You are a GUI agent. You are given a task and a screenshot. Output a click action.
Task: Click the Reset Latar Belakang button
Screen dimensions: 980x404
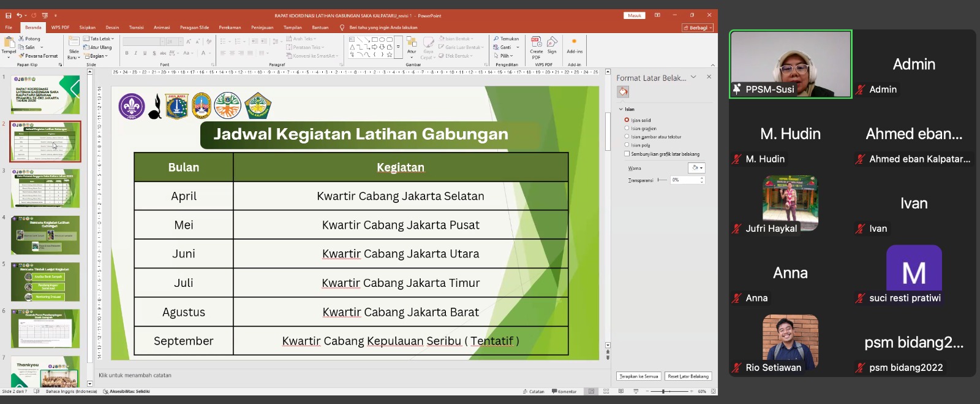click(688, 376)
